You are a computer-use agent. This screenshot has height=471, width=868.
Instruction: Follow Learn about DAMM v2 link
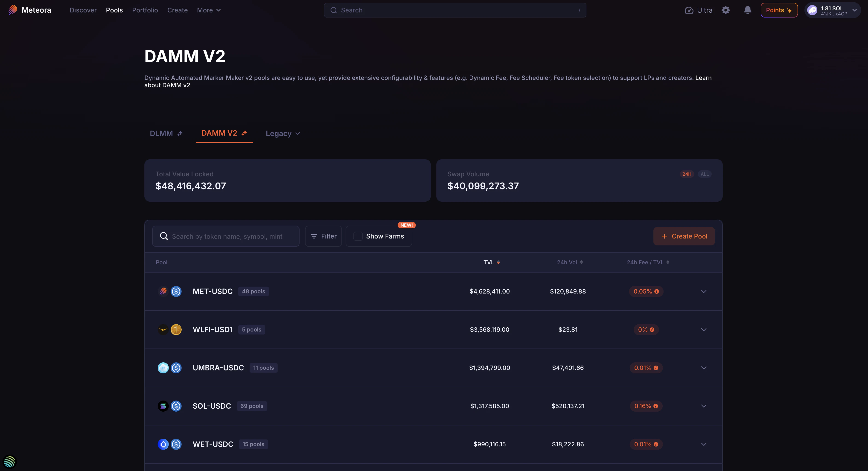click(x=167, y=85)
